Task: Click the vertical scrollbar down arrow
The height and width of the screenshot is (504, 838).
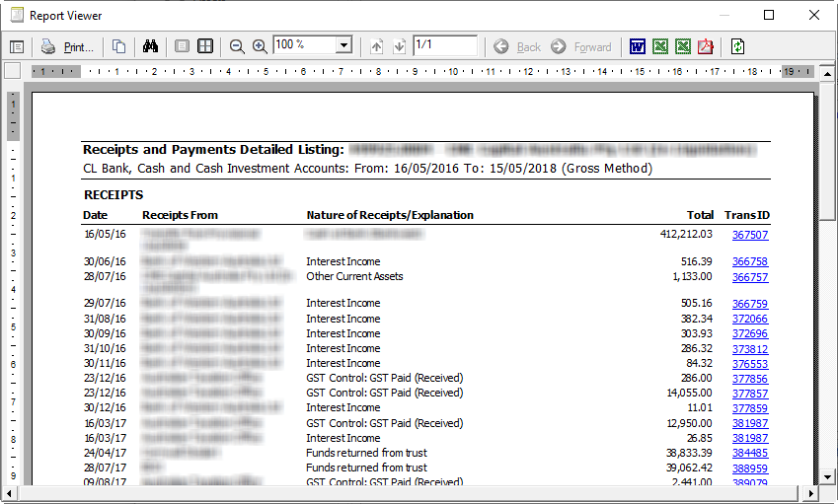Action: coord(825,478)
